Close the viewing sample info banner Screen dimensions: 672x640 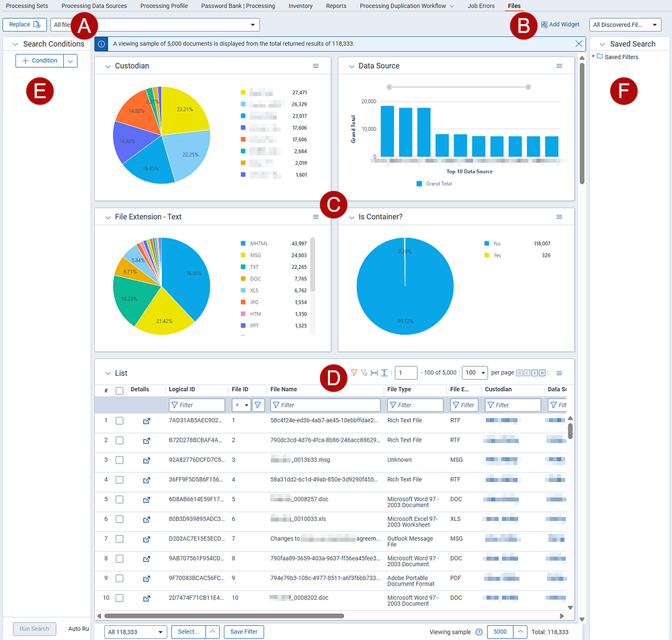point(579,44)
